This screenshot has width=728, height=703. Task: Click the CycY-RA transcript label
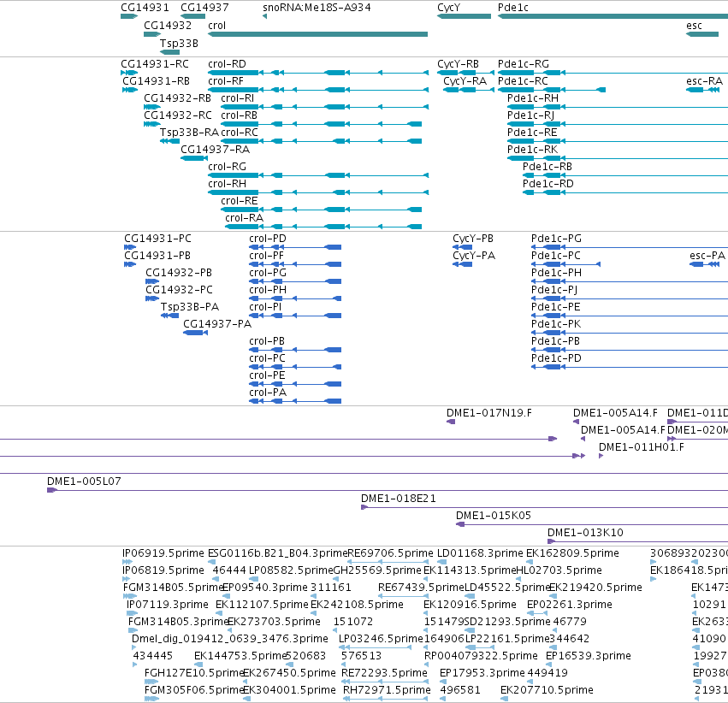point(465,81)
